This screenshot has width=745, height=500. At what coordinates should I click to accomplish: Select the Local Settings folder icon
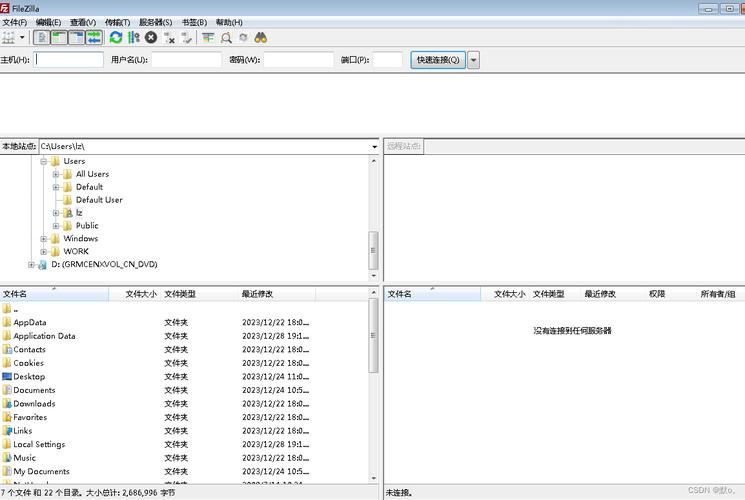[7, 444]
